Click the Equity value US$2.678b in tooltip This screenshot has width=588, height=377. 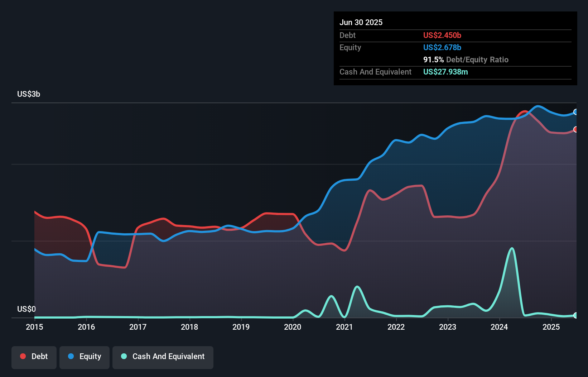442,47
